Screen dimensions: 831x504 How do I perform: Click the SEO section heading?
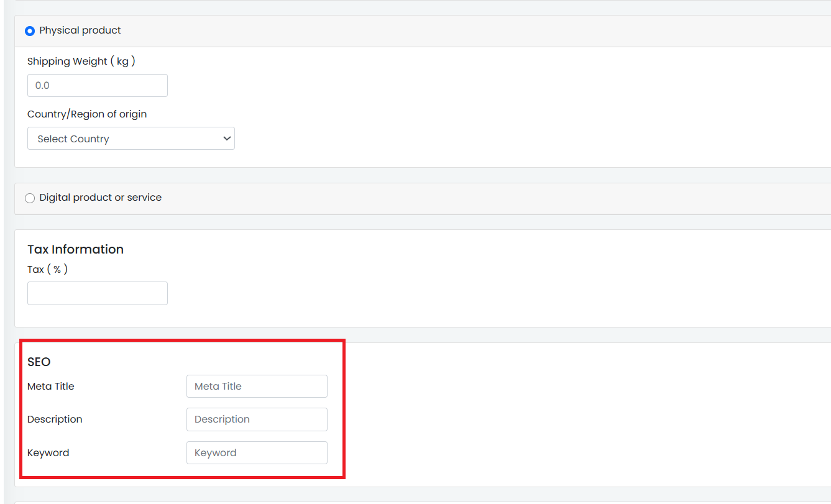[x=39, y=362]
